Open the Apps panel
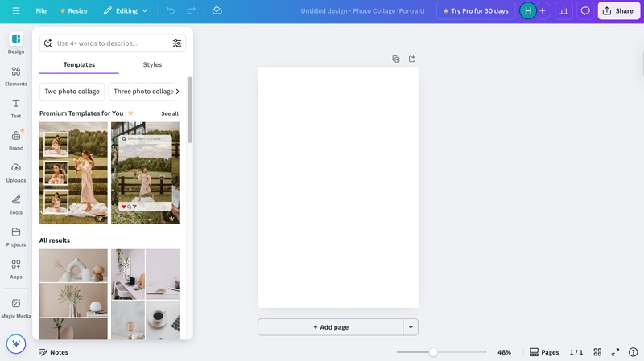The image size is (644, 361). pyautogui.click(x=16, y=269)
